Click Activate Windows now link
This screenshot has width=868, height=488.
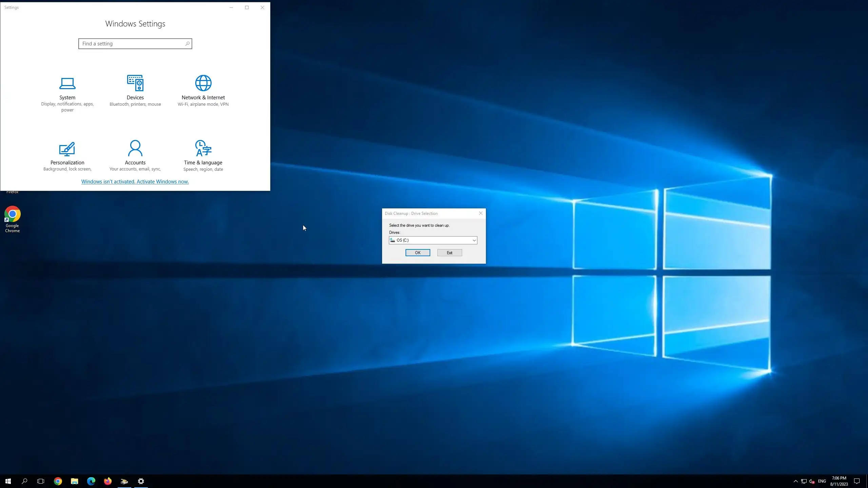135,182
